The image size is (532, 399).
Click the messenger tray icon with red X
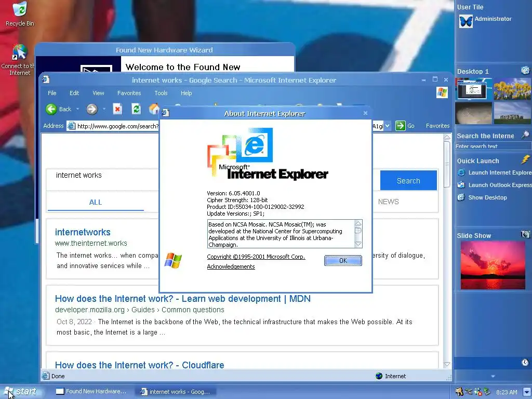[478, 392]
